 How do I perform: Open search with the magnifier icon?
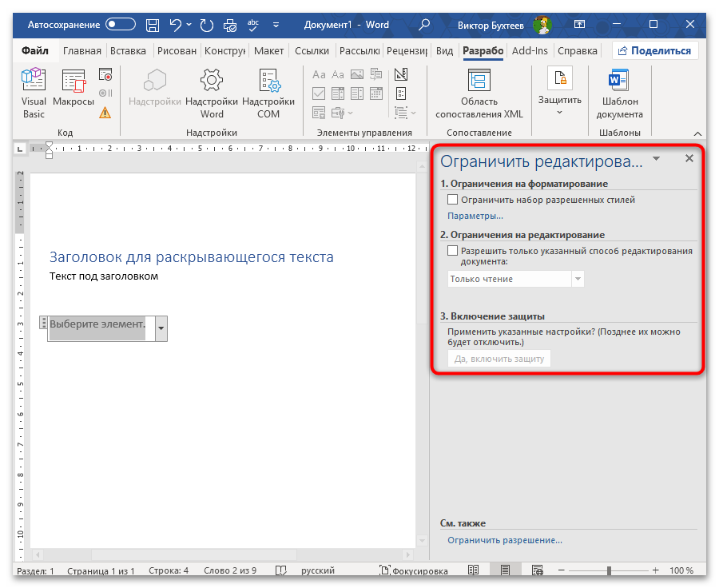pos(424,24)
